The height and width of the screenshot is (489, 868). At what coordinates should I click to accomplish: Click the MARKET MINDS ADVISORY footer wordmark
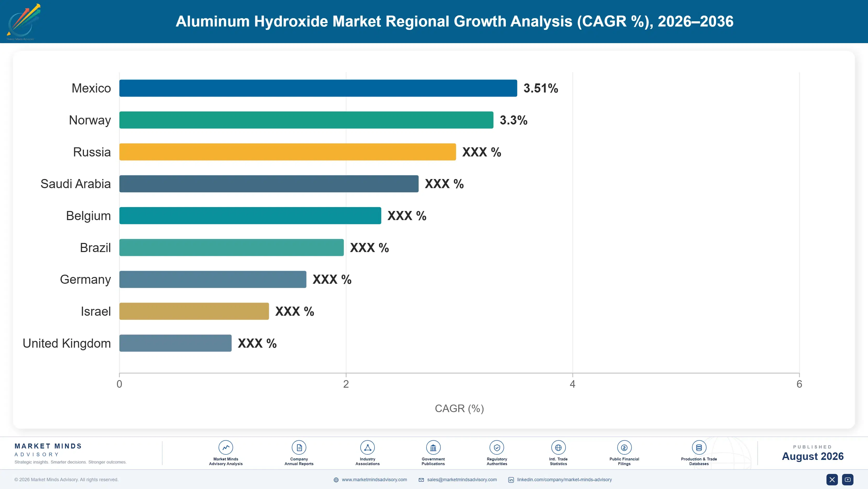point(48,450)
